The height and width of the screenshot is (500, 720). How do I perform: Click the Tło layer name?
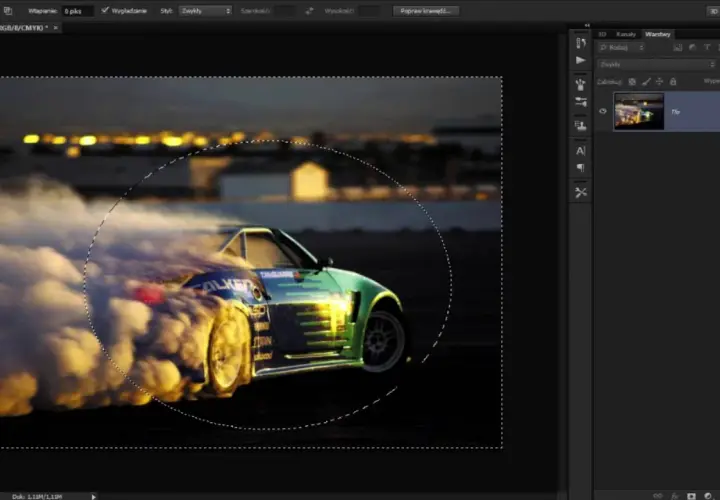pos(675,112)
